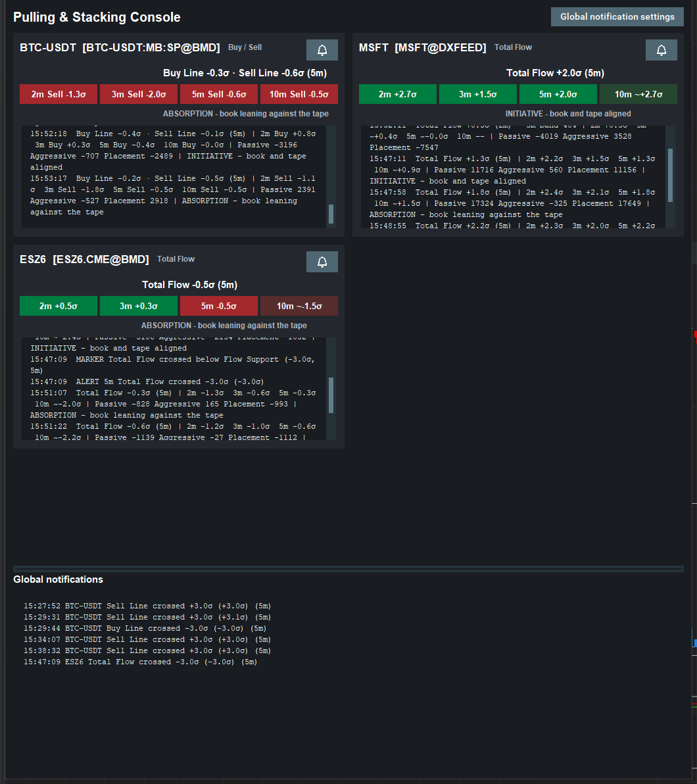697x784 pixels.
Task: Select ESZ6 2m +0.5σ tile
Action: (59, 306)
